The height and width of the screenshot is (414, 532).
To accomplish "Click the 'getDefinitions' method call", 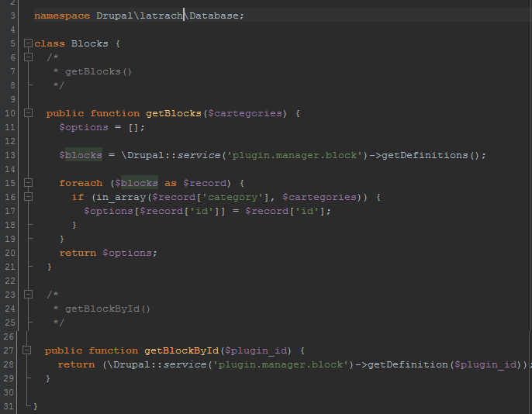I will (425, 155).
